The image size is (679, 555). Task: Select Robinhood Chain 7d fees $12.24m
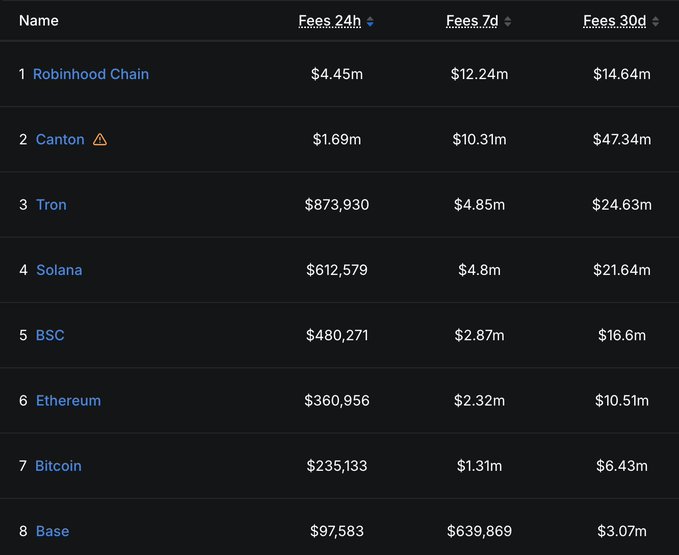coord(479,74)
